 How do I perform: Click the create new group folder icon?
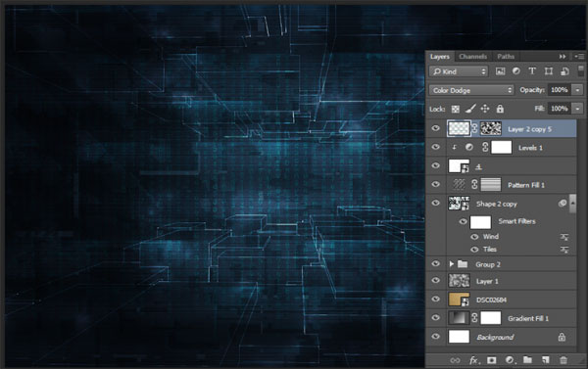tap(527, 360)
